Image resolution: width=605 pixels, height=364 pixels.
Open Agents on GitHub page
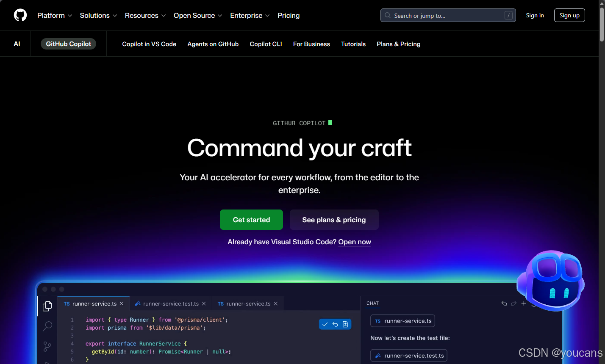coord(213,44)
